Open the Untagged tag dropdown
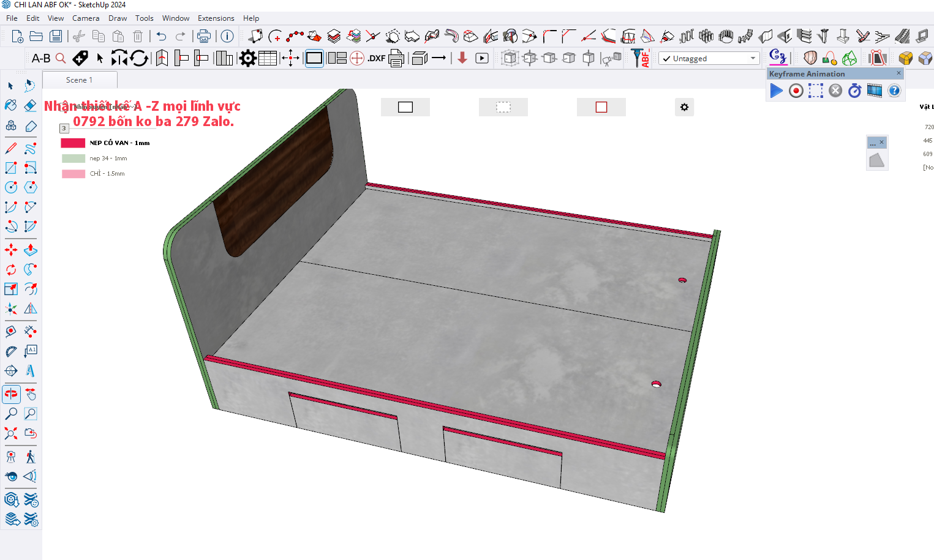Image resolution: width=934 pixels, height=560 pixels. coord(753,59)
